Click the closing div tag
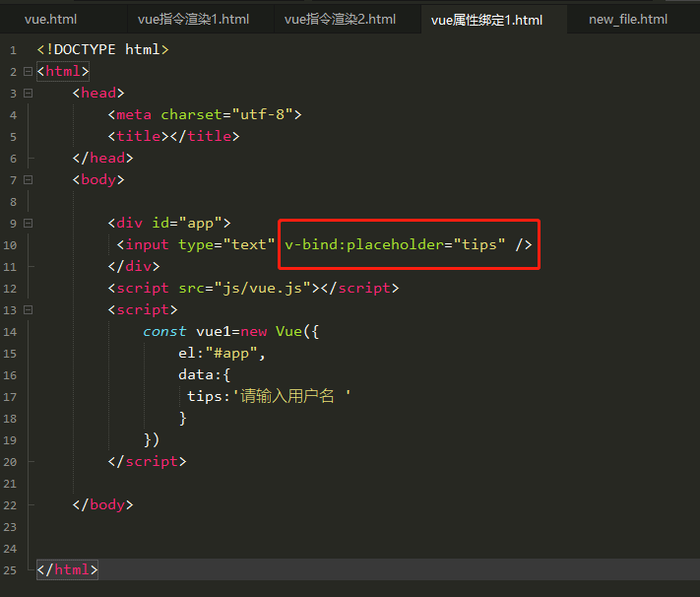This screenshot has width=700, height=597. click(134, 266)
